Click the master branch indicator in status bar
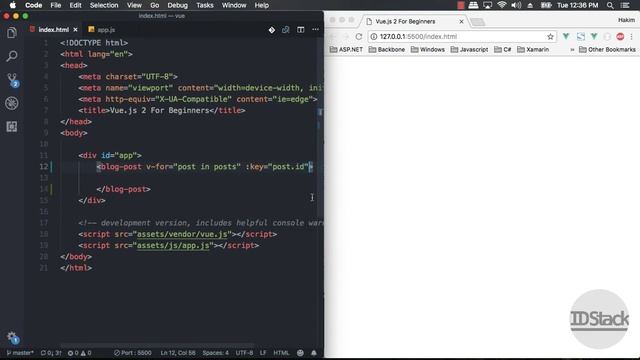This screenshot has height=360, width=640. (20, 353)
